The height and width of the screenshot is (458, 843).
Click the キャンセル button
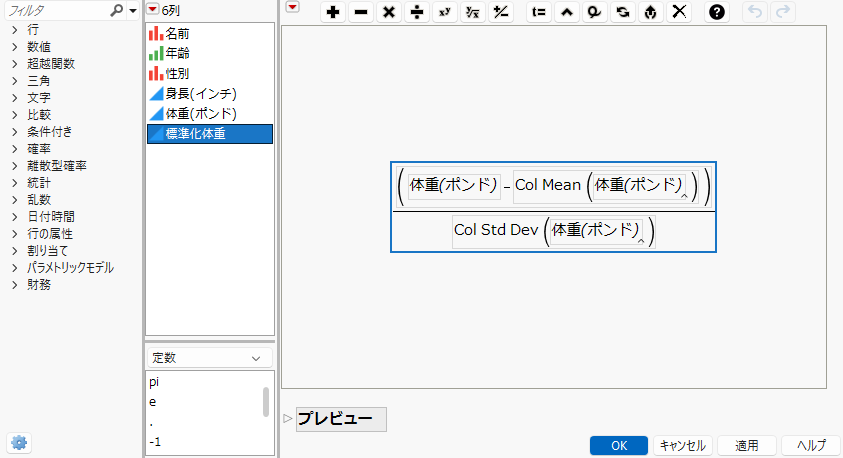point(683,446)
